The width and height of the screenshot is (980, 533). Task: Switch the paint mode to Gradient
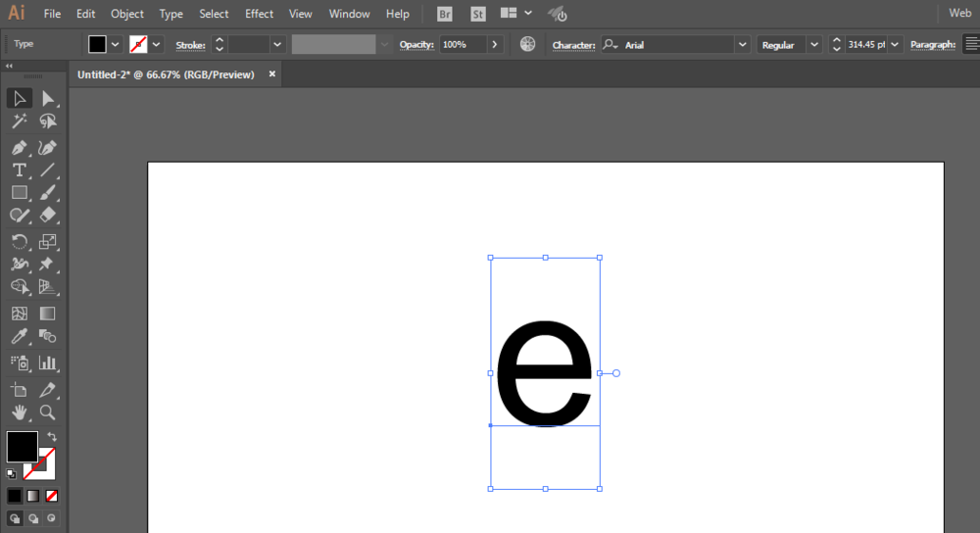(x=32, y=496)
